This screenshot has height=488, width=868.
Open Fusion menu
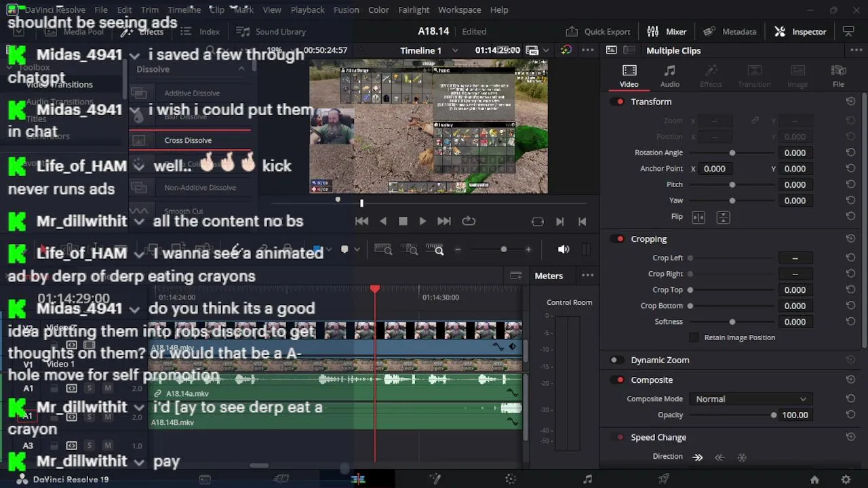[x=346, y=9]
